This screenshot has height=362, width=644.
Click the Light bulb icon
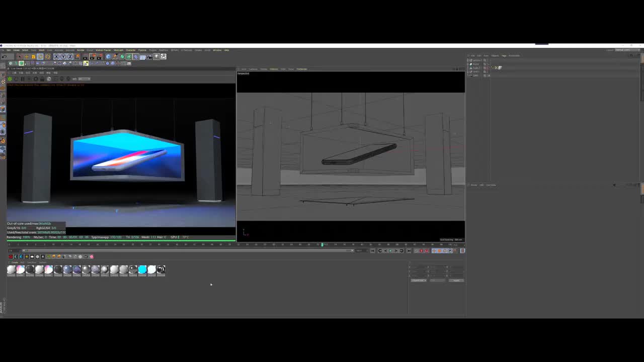click(156, 57)
